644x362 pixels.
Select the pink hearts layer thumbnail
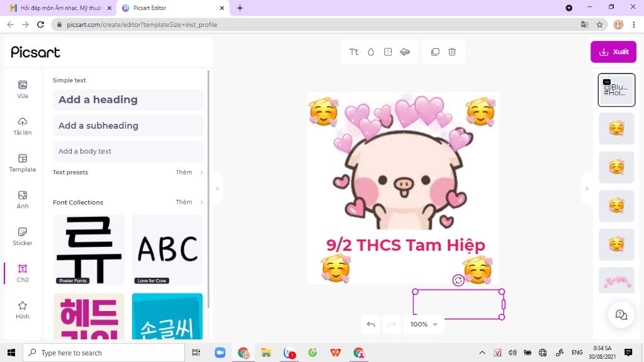pyautogui.click(x=616, y=280)
